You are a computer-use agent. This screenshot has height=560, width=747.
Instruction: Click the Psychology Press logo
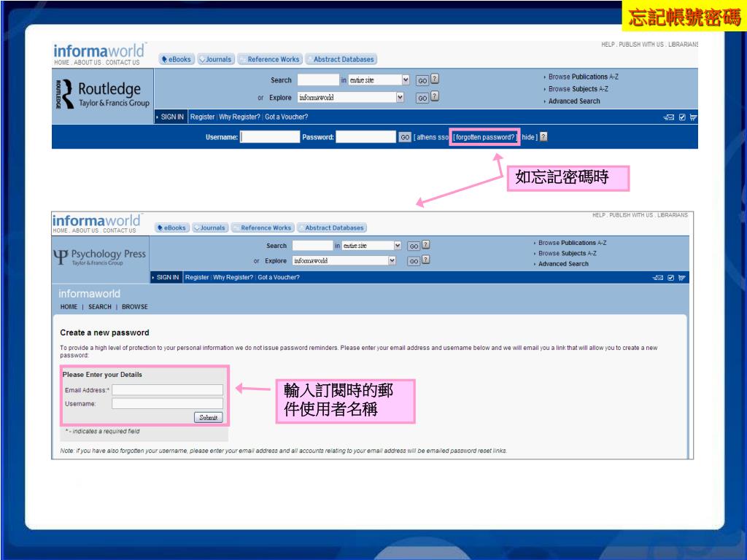[99, 257]
